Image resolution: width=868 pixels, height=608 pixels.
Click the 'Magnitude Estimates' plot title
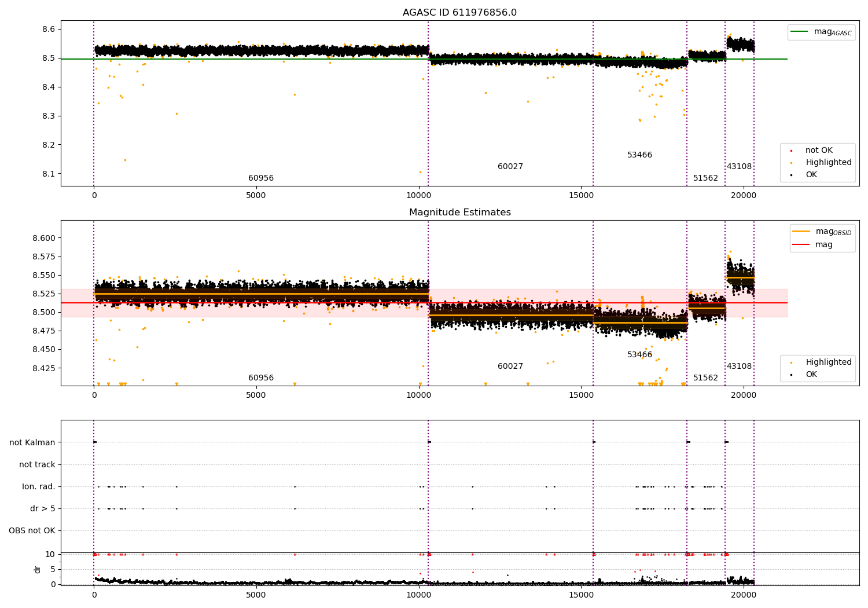pyautogui.click(x=459, y=213)
